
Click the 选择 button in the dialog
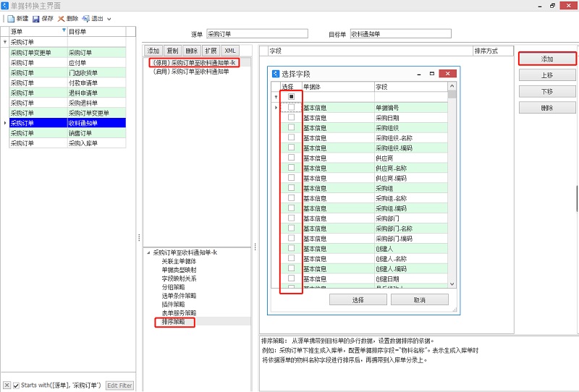click(x=358, y=299)
